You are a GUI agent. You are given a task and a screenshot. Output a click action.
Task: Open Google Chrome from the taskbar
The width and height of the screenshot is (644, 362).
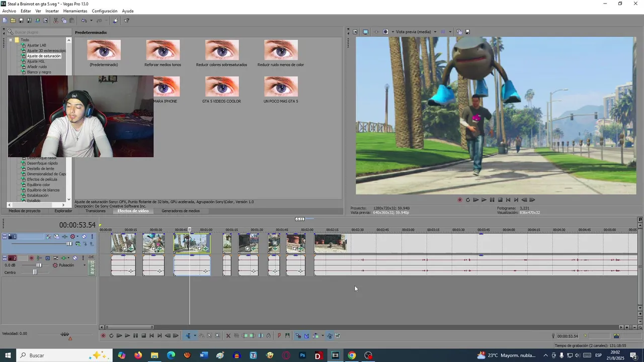(352, 355)
